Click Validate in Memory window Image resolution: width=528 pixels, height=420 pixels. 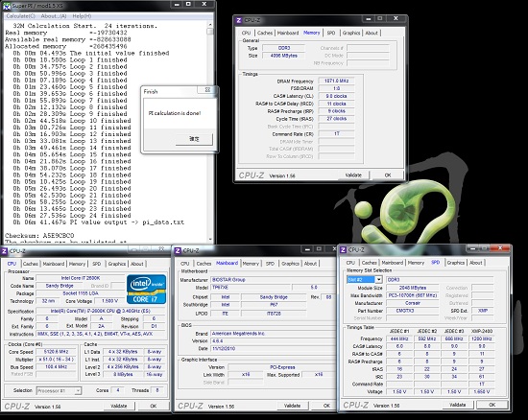[353, 175]
